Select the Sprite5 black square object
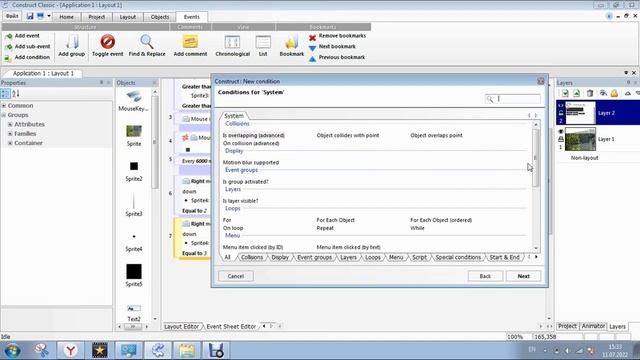The image size is (640, 360). 134,272
